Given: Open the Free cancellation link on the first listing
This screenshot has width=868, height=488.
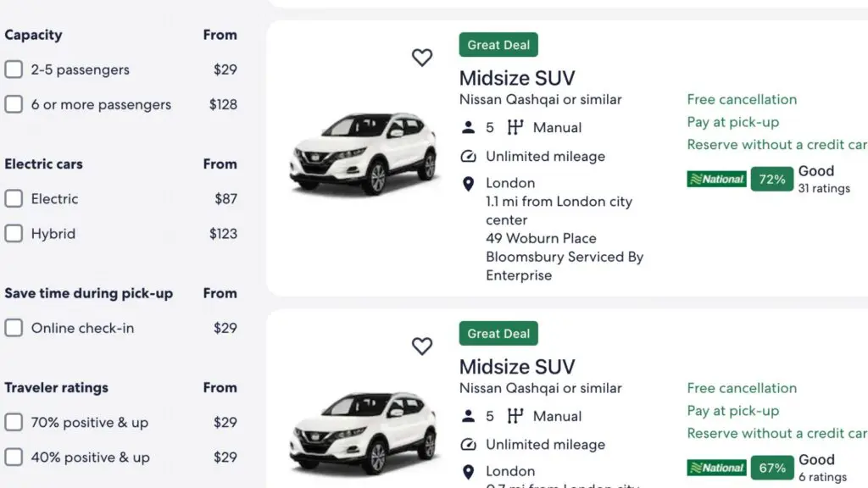Looking at the screenshot, I should tap(742, 99).
